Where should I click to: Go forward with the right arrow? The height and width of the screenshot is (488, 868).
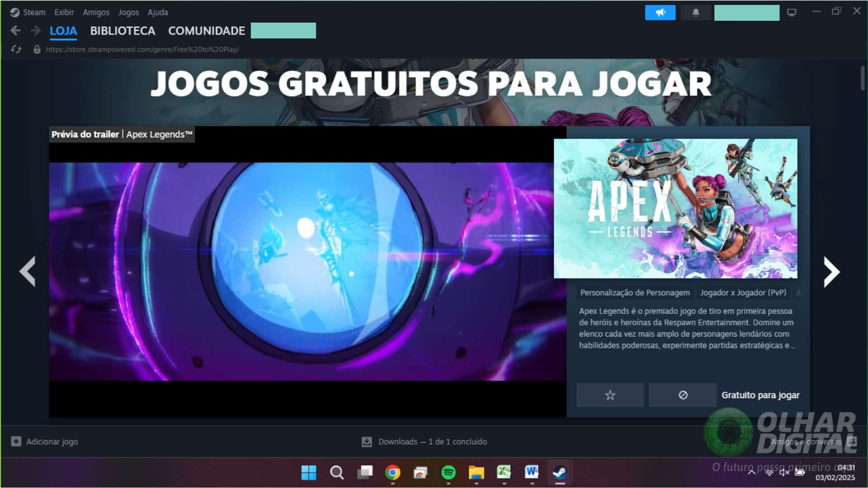click(35, 30)
